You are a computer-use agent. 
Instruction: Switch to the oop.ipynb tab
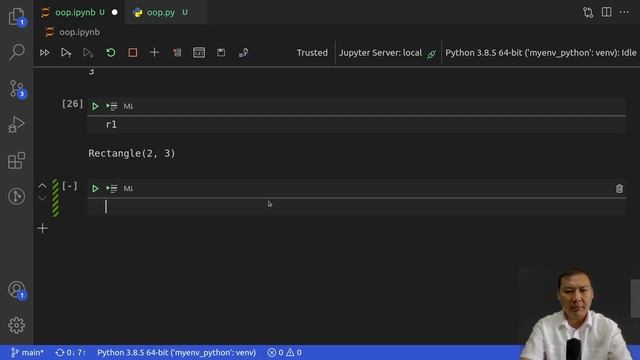(75, 12)
